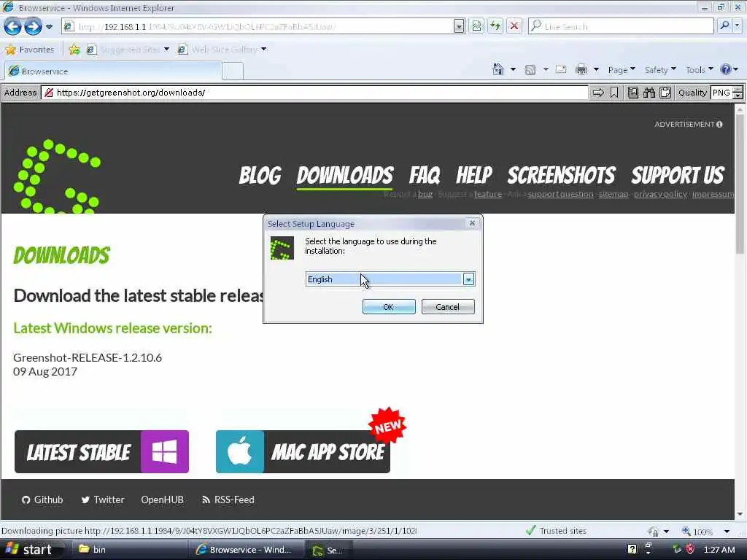This screenshot has height=560, width=747.
Task: Open the Favorites star button
Action: (x=29, y=49)
